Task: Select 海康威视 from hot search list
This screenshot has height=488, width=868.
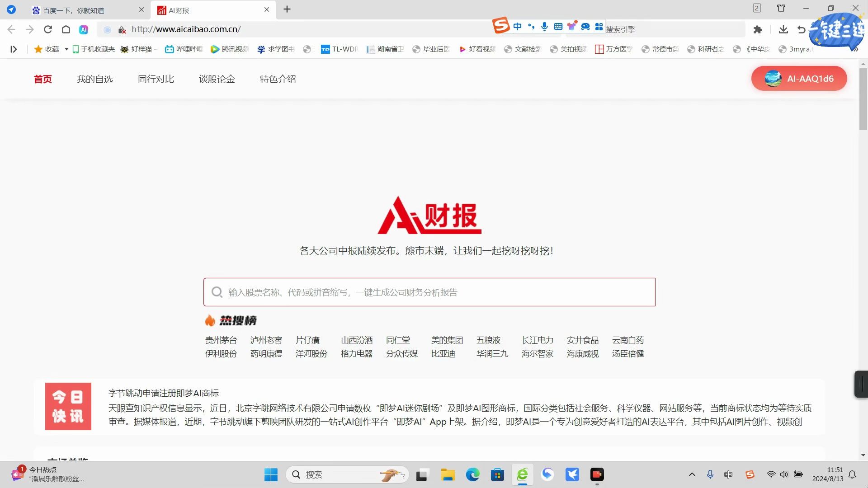Action: (x=583, y=354)
